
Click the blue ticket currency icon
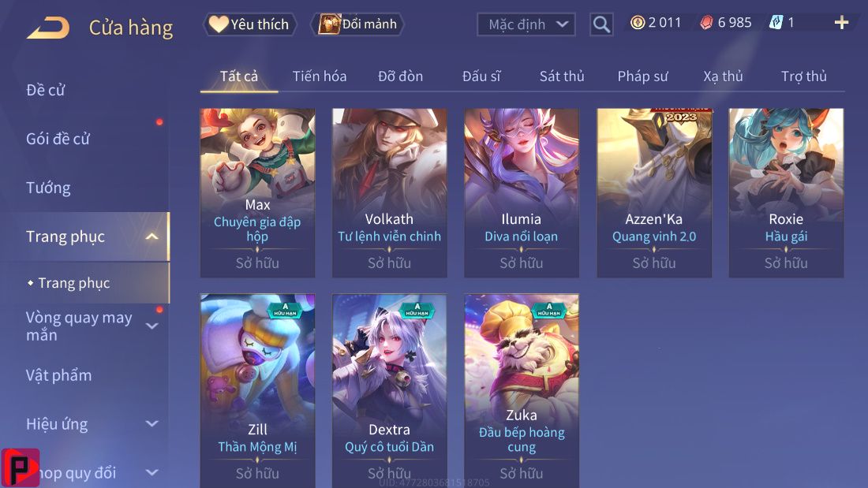pos(776,23)
